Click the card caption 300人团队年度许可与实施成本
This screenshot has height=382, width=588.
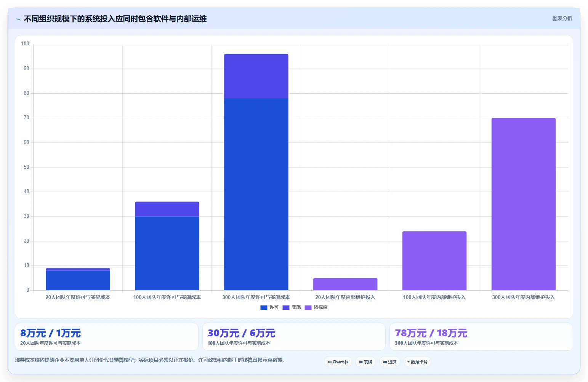coord(426,343)
